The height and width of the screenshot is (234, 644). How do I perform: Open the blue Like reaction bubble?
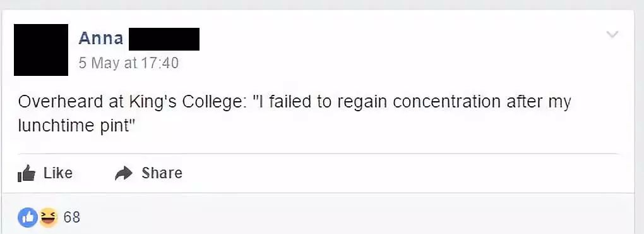tap(28, 217)
